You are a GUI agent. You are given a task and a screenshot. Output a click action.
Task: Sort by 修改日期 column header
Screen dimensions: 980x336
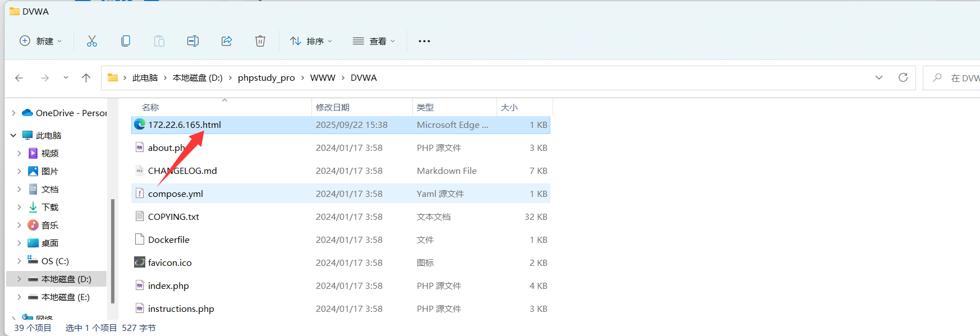(362, 107)
